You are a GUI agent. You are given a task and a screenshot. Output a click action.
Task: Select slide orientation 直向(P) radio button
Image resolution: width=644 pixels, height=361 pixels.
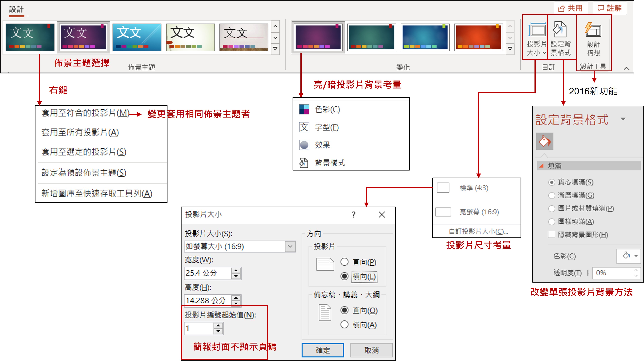click(x=344, y=262)
